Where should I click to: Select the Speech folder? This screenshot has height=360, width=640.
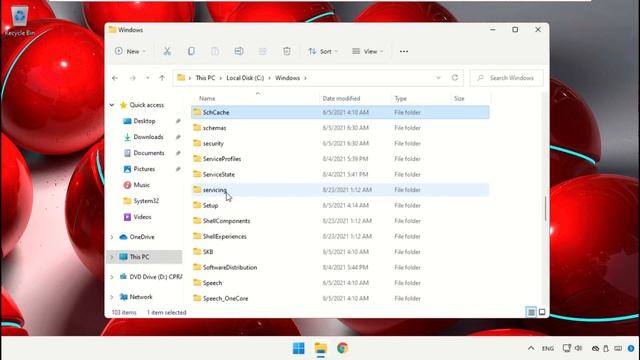pos(340,283)
